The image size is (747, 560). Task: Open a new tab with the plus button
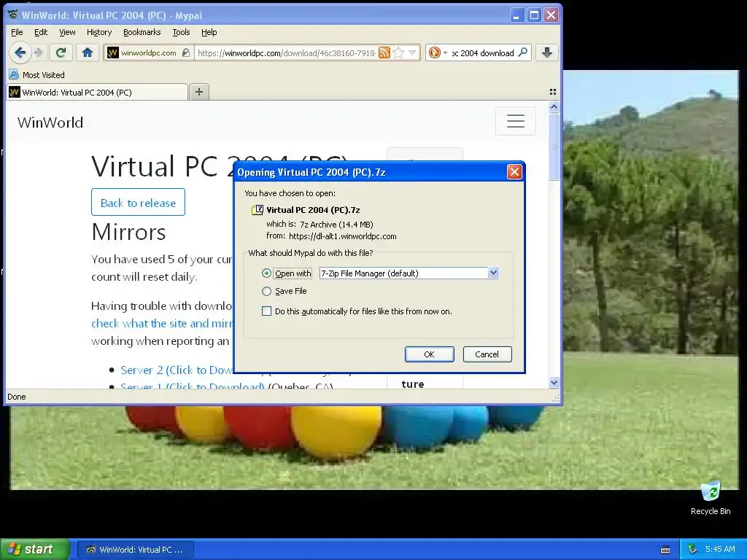pyautogui.click(x=199, y=92)
